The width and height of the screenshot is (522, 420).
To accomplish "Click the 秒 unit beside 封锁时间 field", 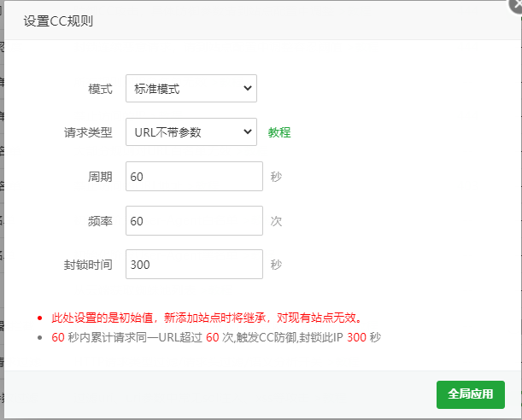I will click(x=276, y=265).
